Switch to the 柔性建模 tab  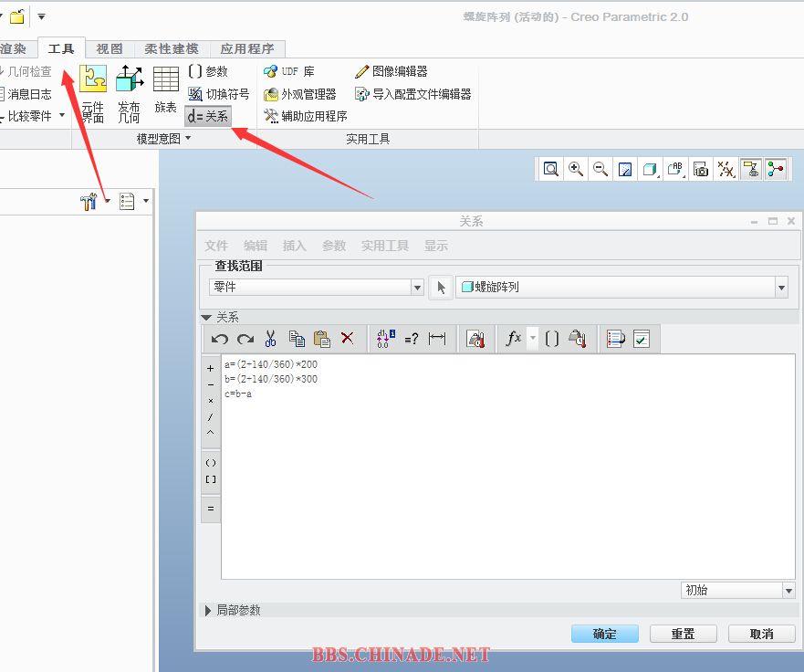pyautogui.click(x=172, y=49)
